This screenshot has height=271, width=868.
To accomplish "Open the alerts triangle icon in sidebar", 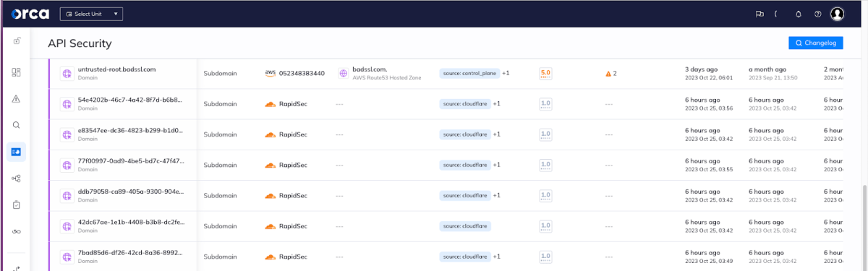I will [x=17, y=99].
